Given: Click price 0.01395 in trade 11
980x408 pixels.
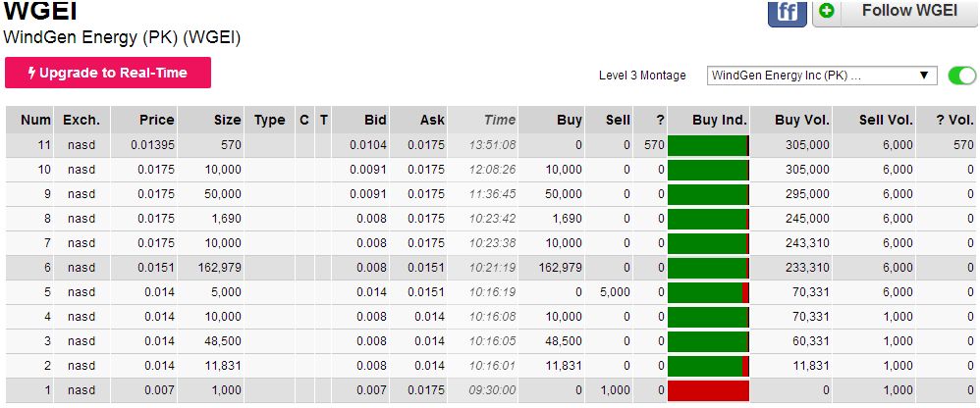Looking at the screenshot, I should pyautogui.click(x=152, y=145).
